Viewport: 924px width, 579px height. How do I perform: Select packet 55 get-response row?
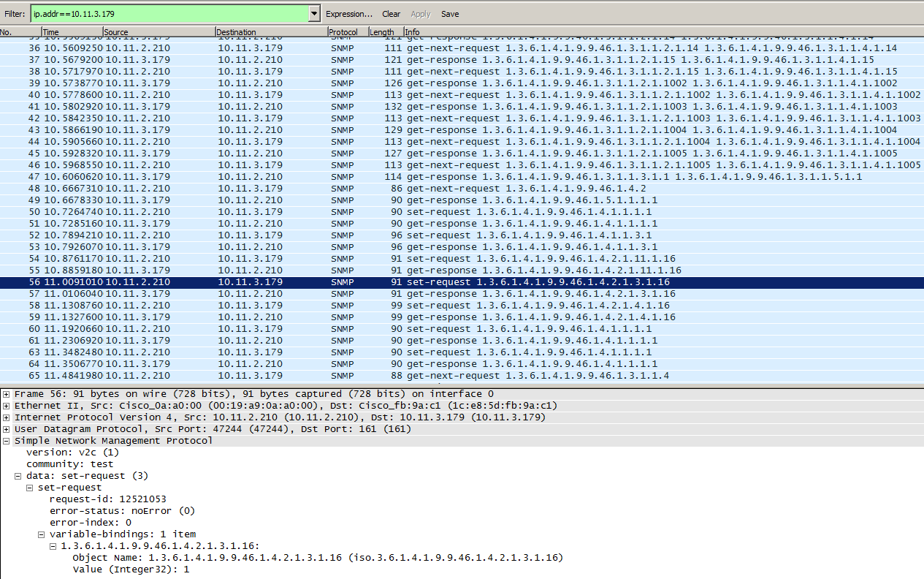462,270
